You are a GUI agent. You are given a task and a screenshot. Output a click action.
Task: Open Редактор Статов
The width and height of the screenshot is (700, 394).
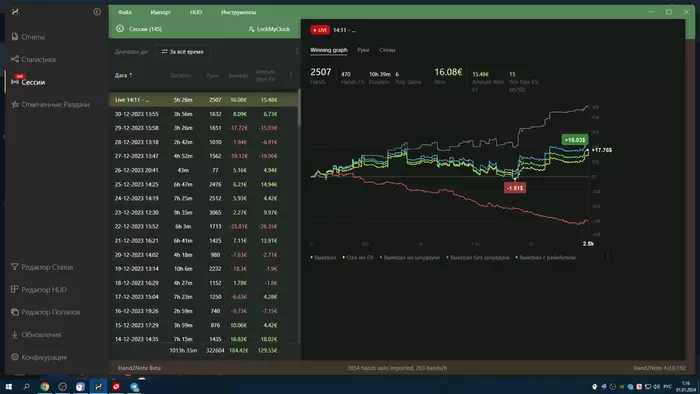[x=42, y=267]
